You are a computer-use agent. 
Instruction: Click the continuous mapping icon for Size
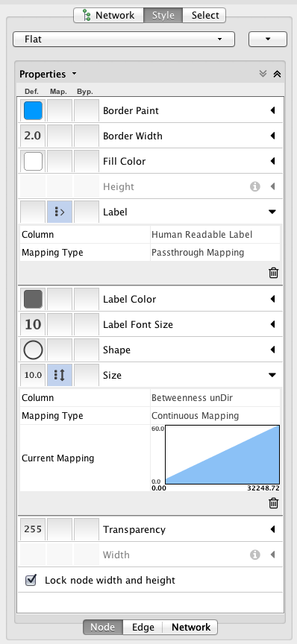(60, 376)
